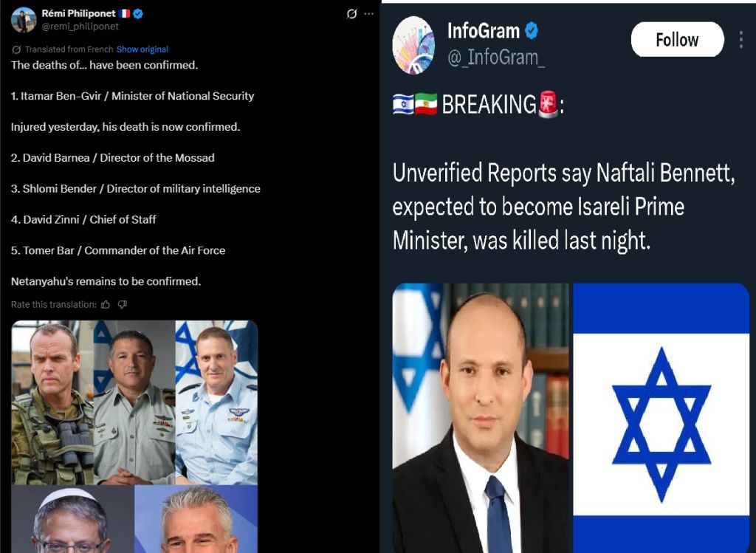Image resolution: width=756 pixels, height=553 pixels.
Task: Show original French text
Action: point(142,49)
